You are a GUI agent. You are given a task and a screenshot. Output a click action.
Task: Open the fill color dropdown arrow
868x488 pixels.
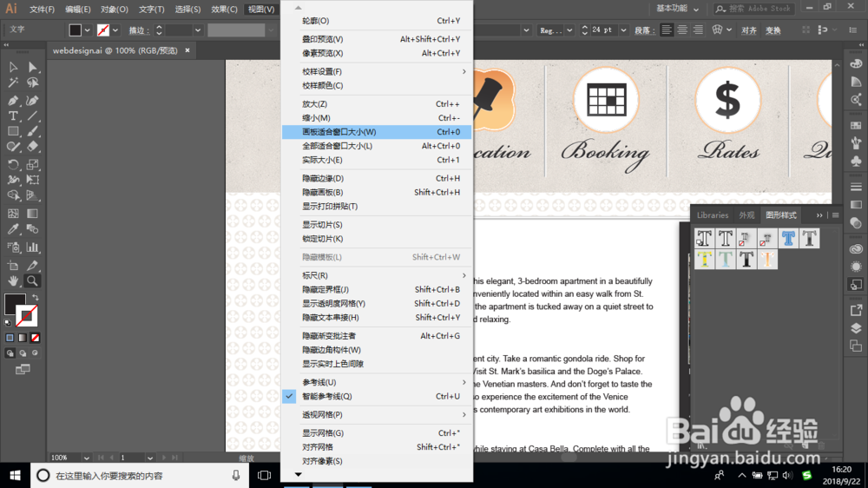[87, 30]
